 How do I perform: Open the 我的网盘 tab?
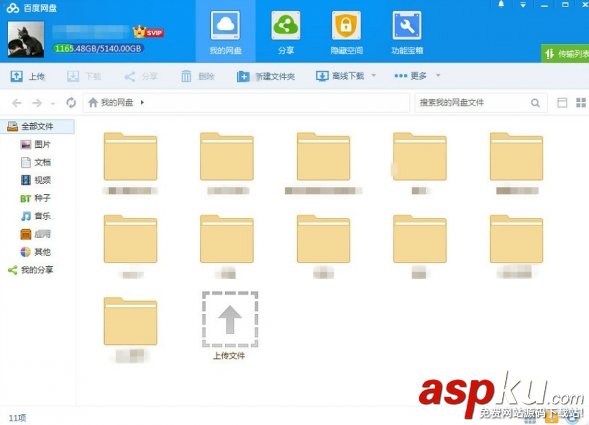[x=225, y=32]
